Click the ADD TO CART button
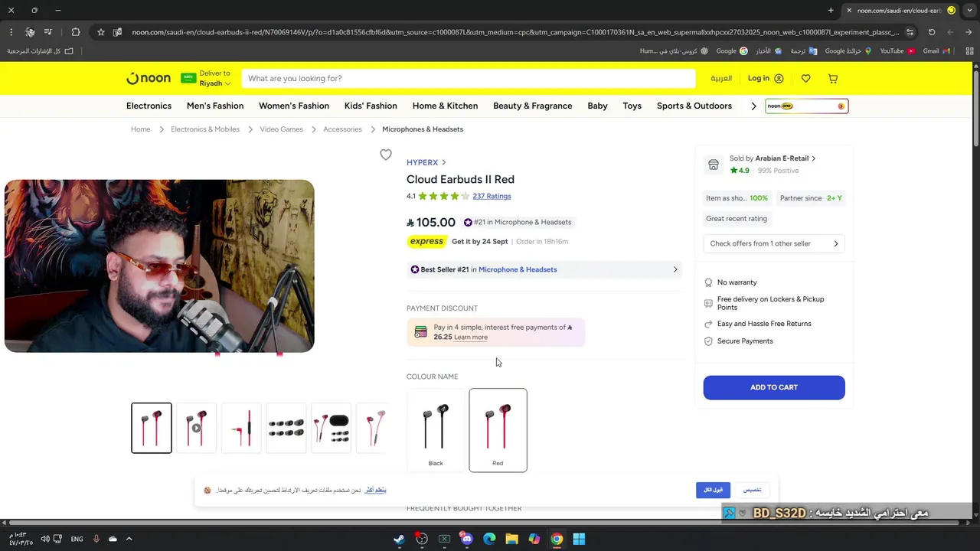This screenshot has height=551, width=980. click(x=774, y=387)
